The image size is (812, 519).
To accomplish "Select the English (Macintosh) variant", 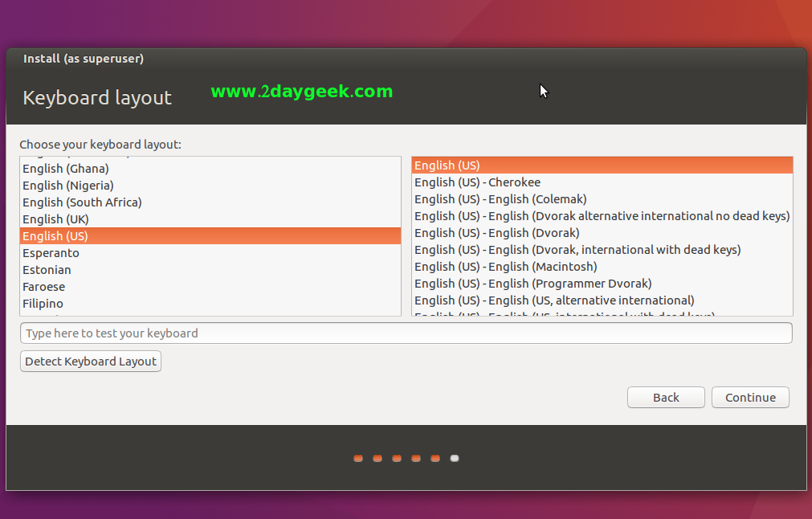I will coord(505,267).
